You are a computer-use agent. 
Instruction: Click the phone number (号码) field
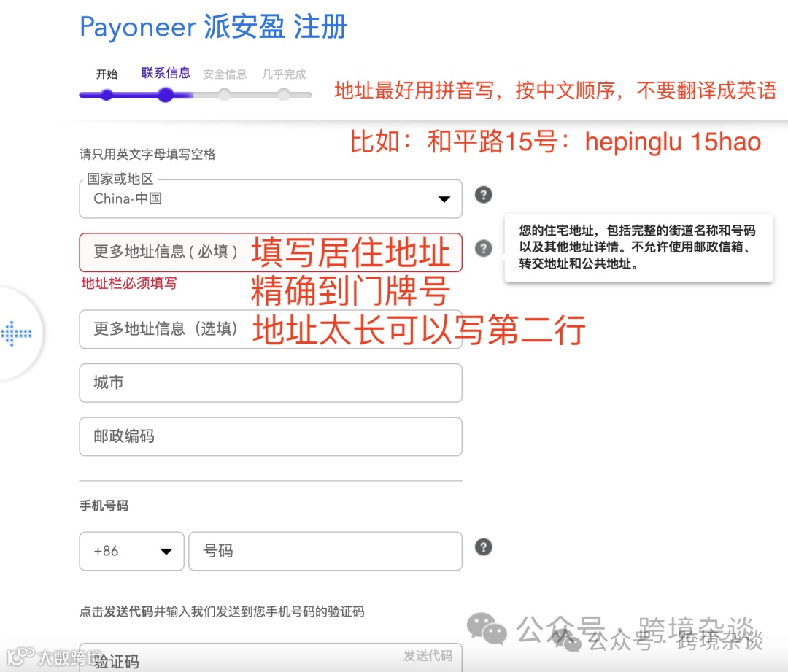point(325,552)
